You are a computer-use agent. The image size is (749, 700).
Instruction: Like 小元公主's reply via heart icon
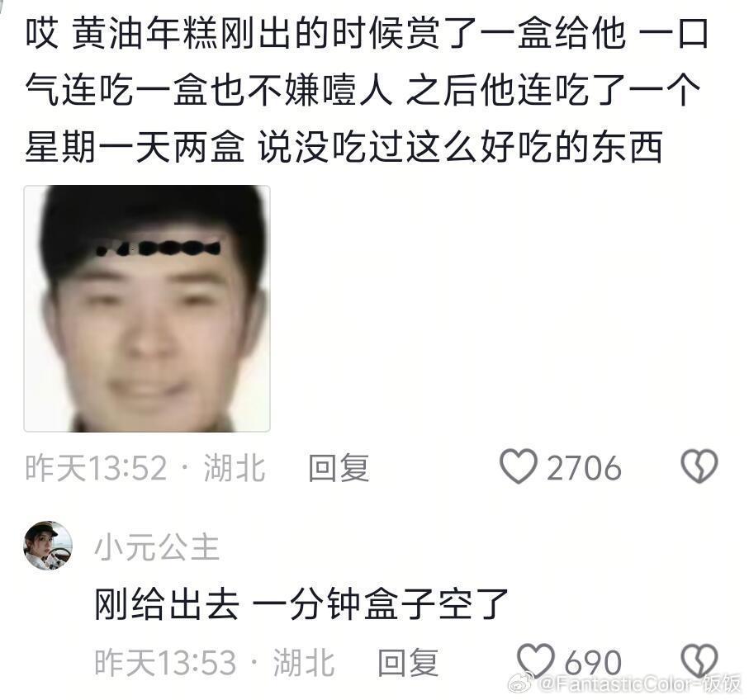(x=536, y=661)
